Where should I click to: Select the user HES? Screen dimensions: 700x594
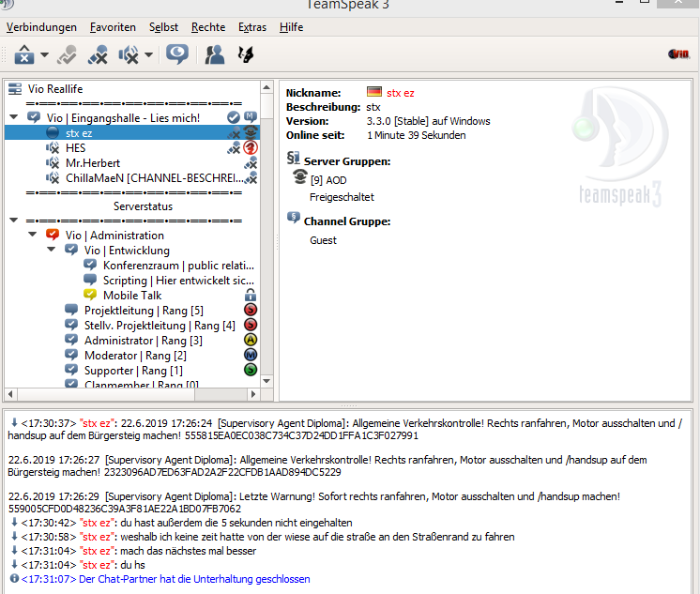click(x=75, y=148)
